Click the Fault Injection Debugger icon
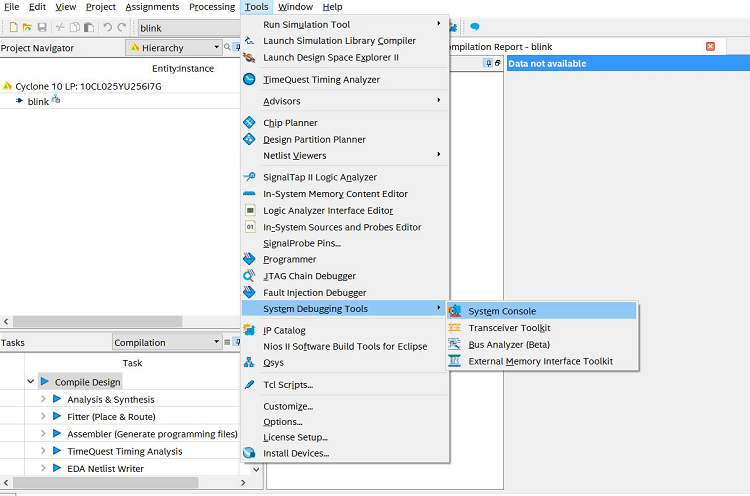750x496 pixels. point(249,292)
